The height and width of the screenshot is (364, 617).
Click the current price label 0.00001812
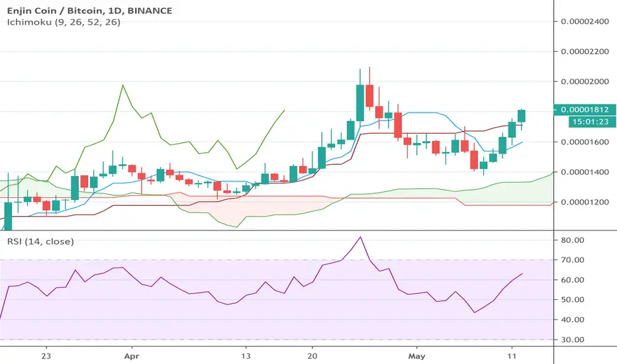(585, 109)
